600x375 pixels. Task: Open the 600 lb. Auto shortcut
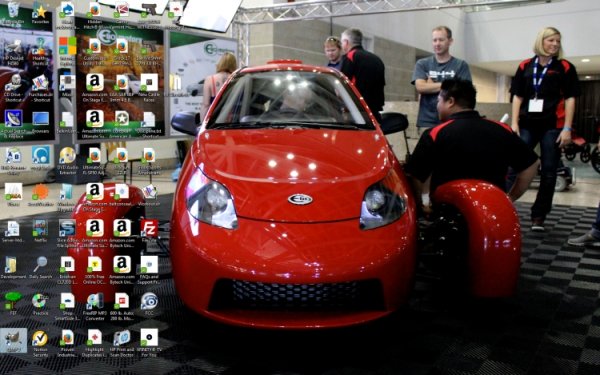[122, 307]
